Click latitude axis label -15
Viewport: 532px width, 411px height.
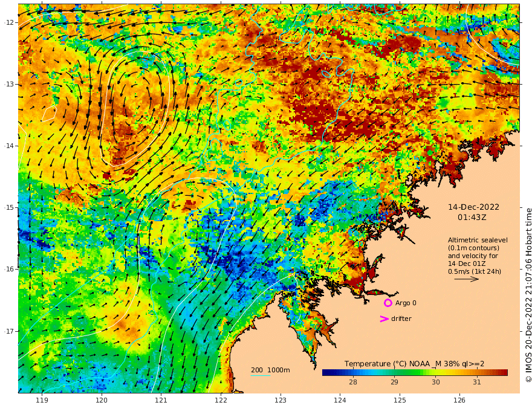(9, 207)
